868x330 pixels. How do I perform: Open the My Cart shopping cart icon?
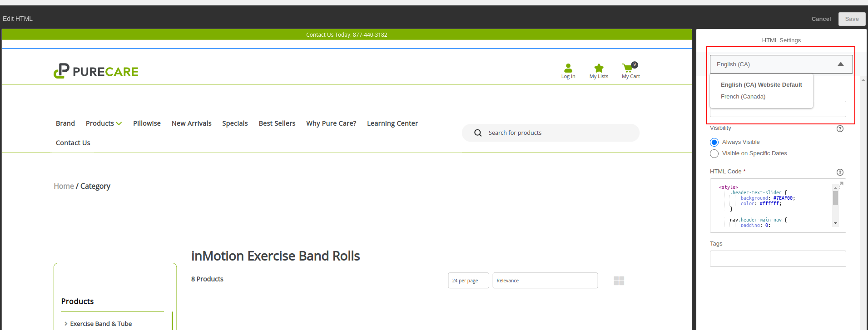coord(628,68)
